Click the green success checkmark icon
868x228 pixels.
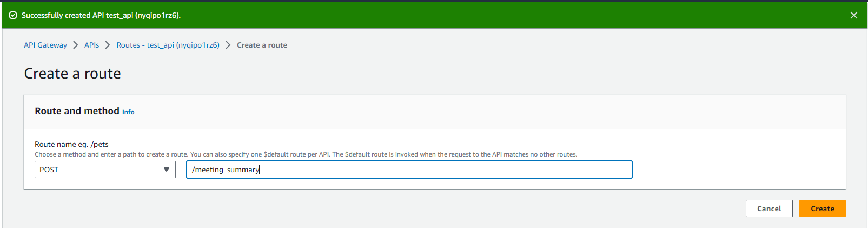(13, 15)
